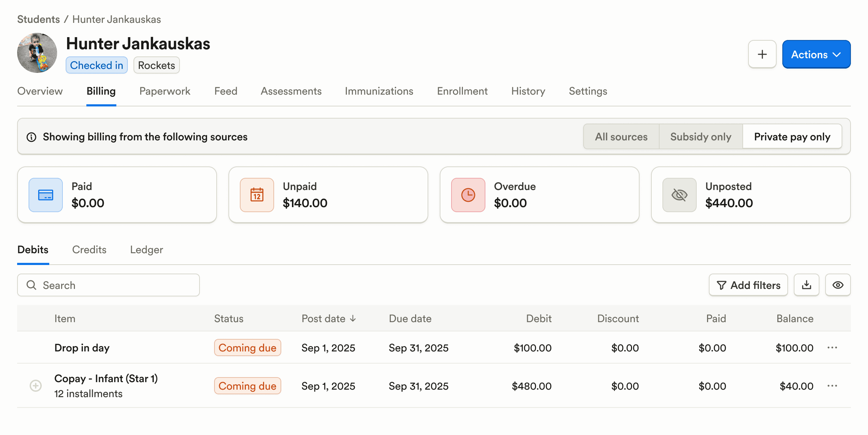Click the Paid card credit card icon
This screenshot has height=435, width=868.
tap(46, 195)
